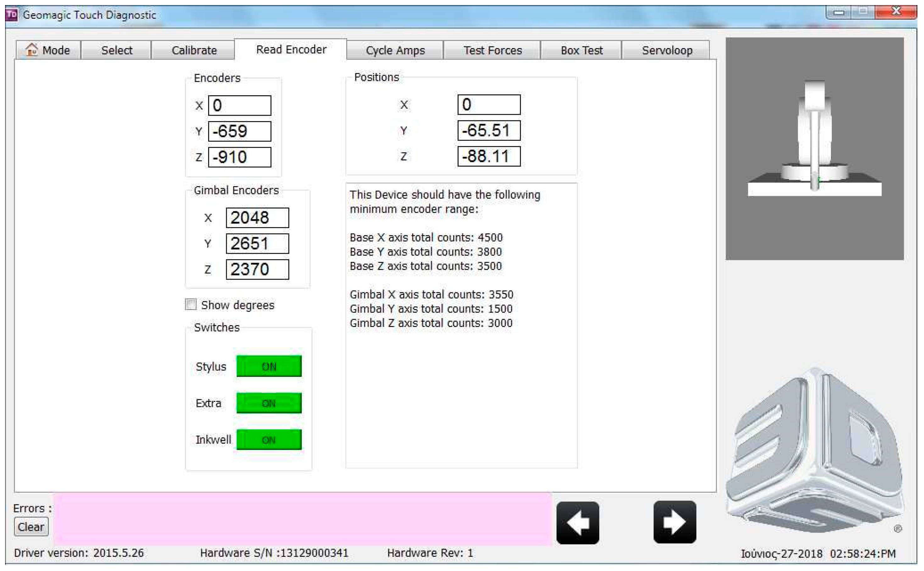Click the Gimbal Encoders X value field

point(257,218)
